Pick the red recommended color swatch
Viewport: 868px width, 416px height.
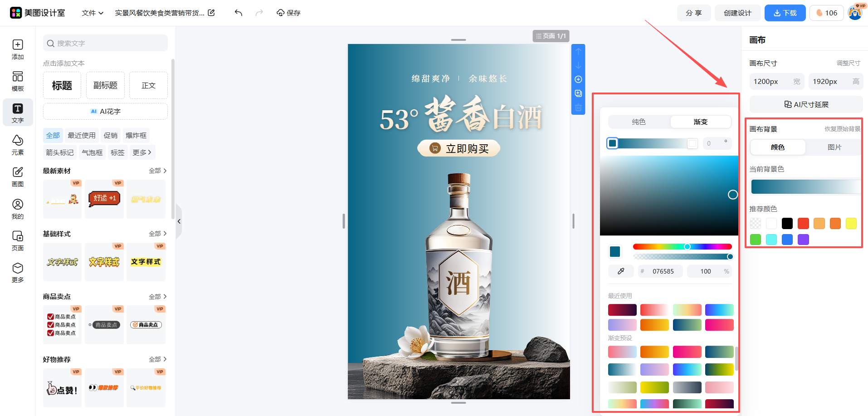click(x=803, y=223)
